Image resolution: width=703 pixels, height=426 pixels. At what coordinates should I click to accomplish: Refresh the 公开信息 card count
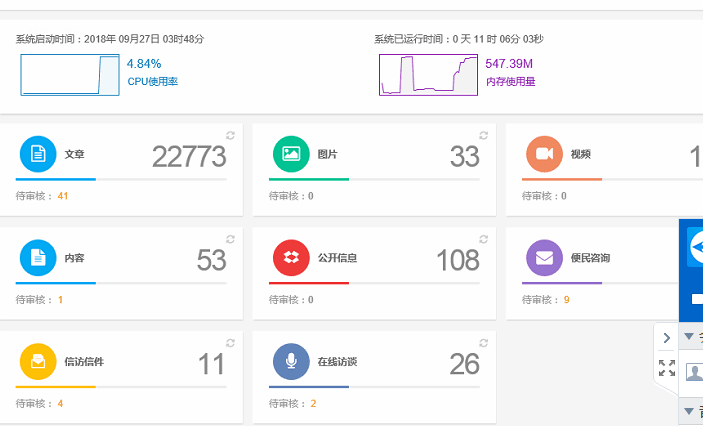point(484,238)
